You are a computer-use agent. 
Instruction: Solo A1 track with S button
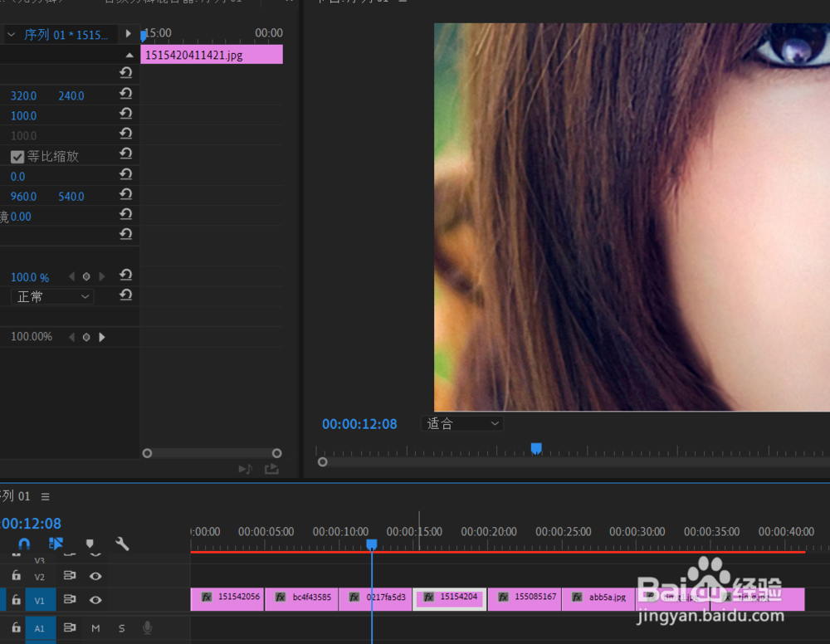[122, 628]
